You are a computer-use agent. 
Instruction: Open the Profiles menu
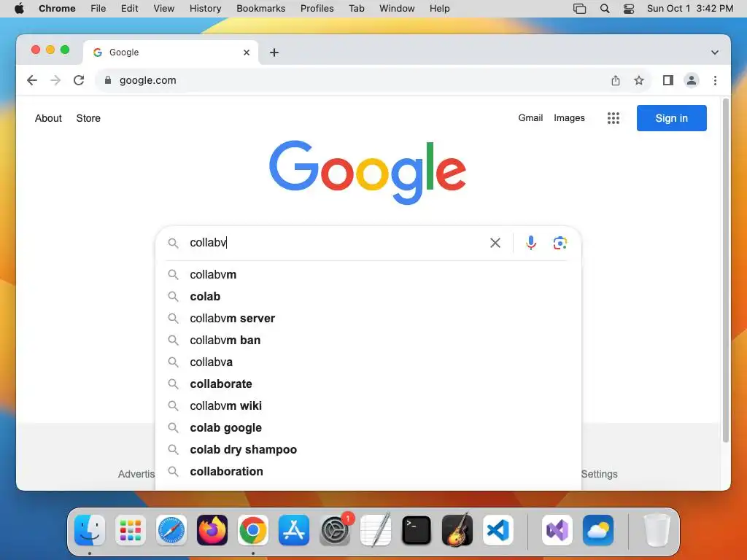(317, 9)
